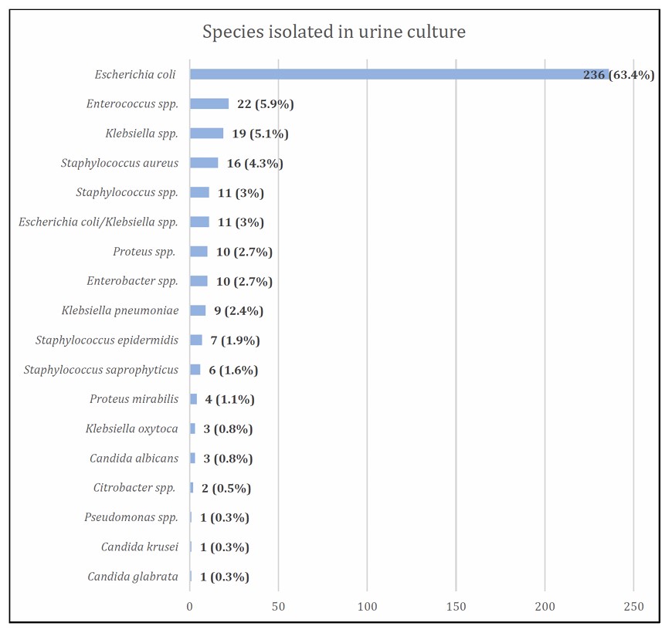Select the Escherichia coli bar
Screen dimensions: 672x633
point(386,75)
